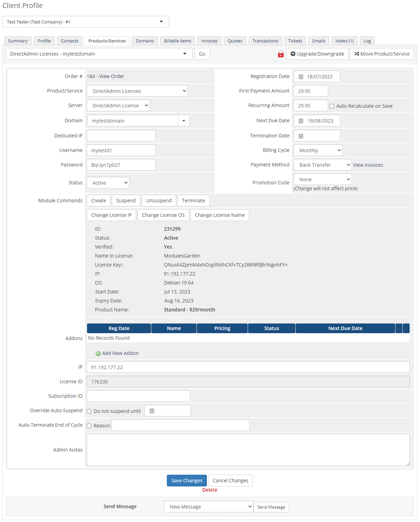Switch to the Invoices tab
Screen dimensions: 420x522
pos(209,41)
